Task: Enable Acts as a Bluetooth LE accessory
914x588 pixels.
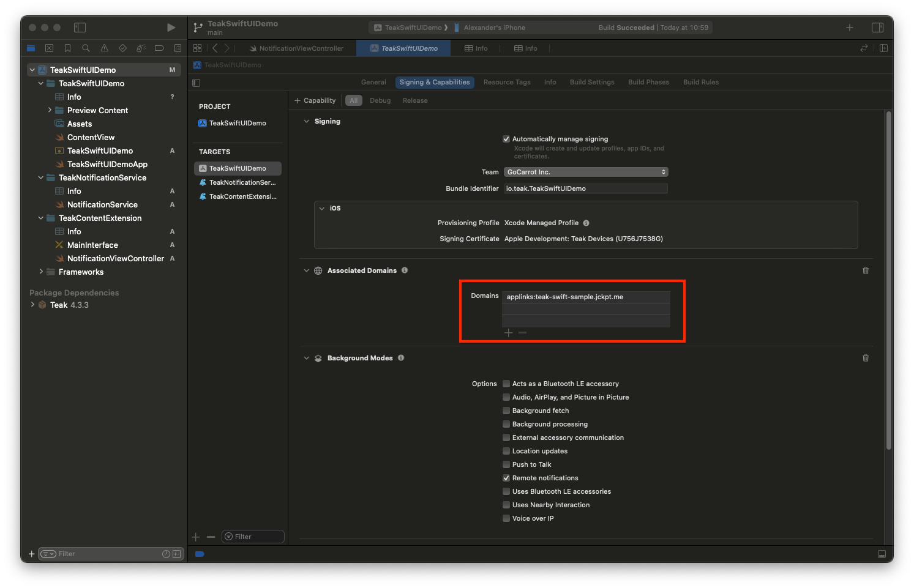Action: [506, 384]
